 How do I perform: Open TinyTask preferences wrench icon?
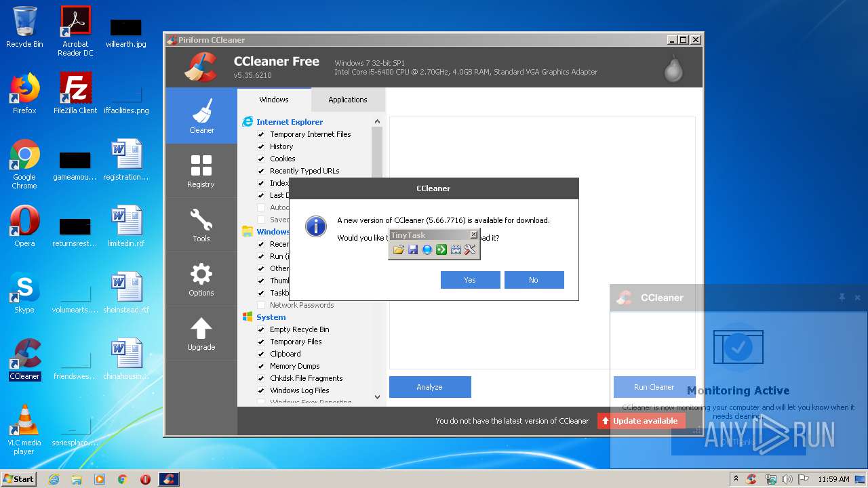click(x=470, y=250)
